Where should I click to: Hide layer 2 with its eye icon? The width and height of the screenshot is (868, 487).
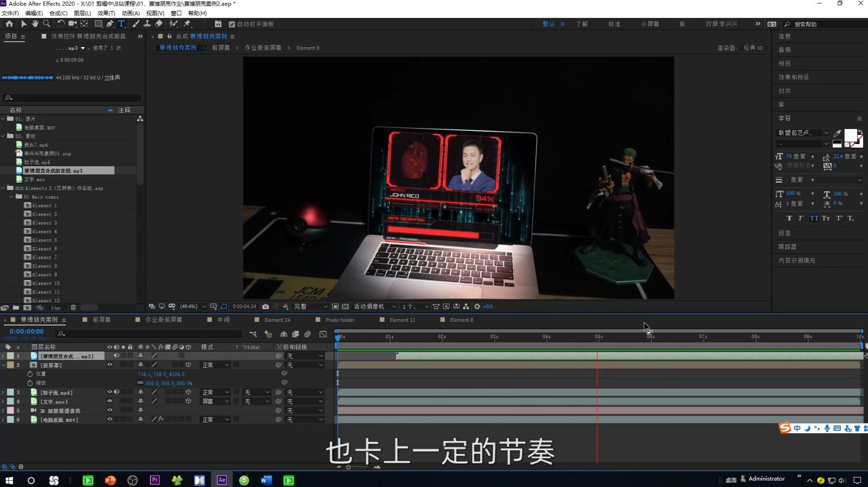click(110, 365)
